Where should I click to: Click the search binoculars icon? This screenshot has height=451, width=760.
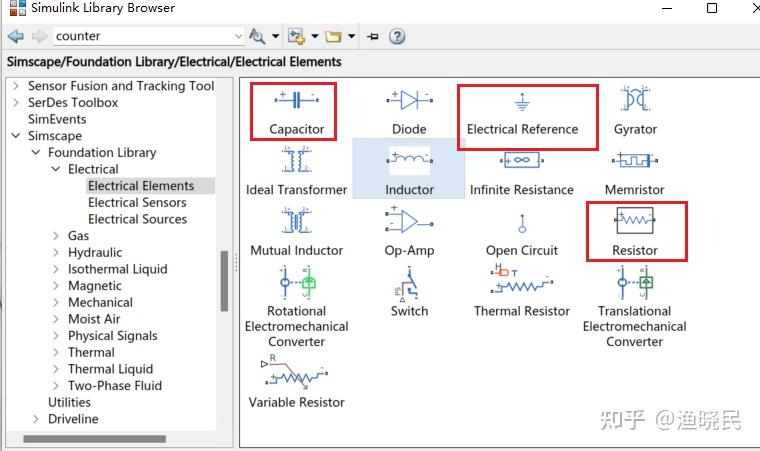pos(257,36)
